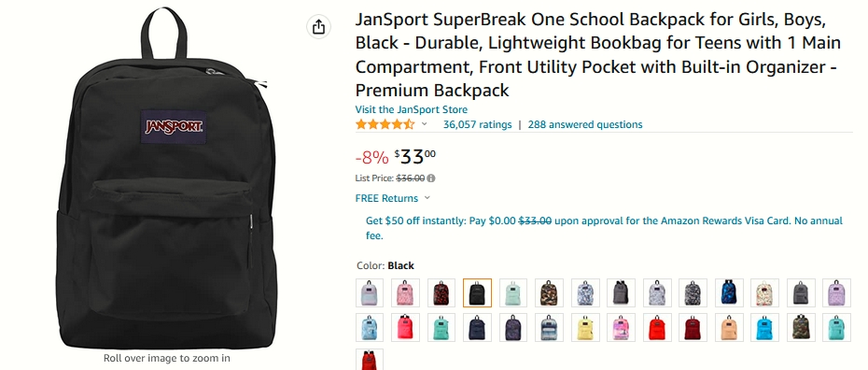Click the star rating icons

coord(385,124)
